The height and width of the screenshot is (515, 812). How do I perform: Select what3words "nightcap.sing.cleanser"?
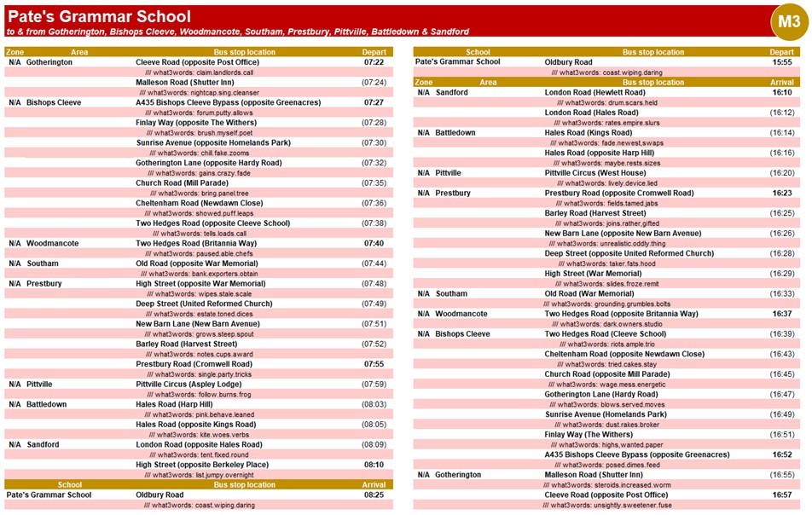click(x=225, y=93)
